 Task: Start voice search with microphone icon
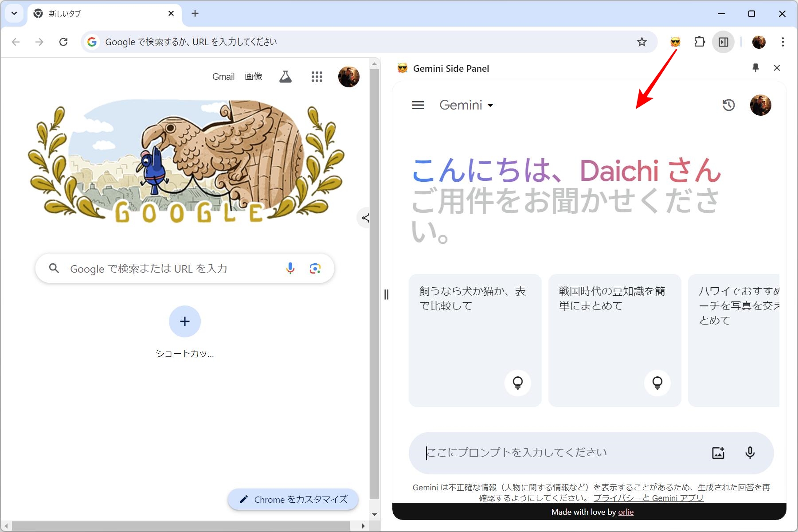[x=290, y=268]
